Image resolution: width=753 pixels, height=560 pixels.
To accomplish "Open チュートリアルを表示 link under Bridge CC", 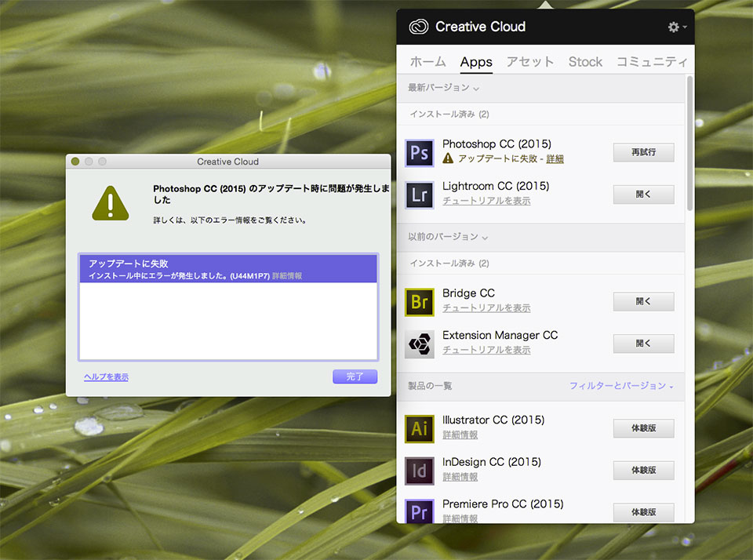I will tap(486, 308).
